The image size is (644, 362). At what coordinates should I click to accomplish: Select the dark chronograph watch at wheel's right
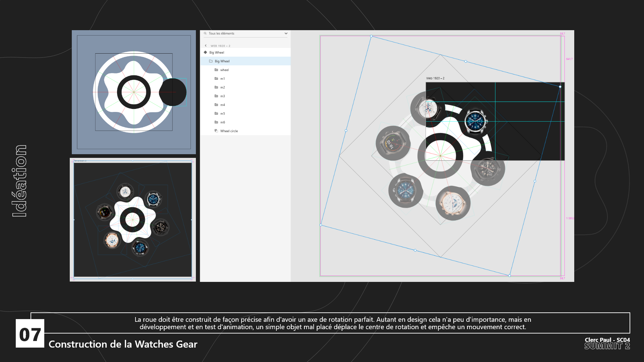[487, 168]
